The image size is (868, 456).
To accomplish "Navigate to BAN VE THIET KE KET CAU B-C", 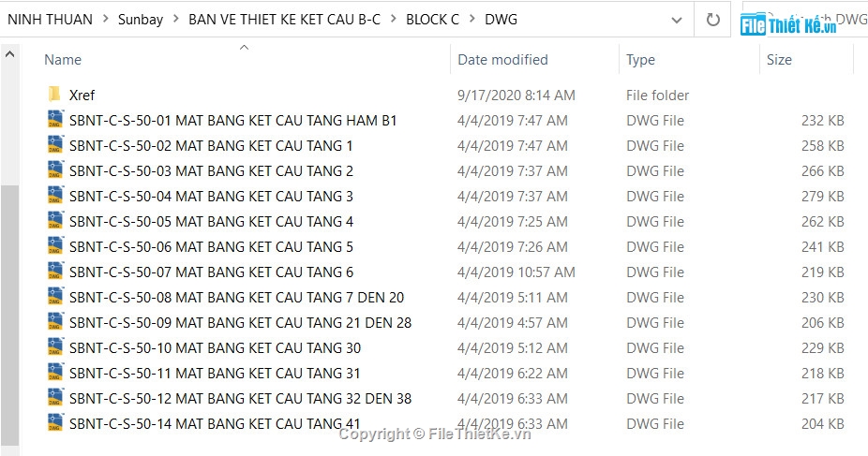I will click(285, 20).
